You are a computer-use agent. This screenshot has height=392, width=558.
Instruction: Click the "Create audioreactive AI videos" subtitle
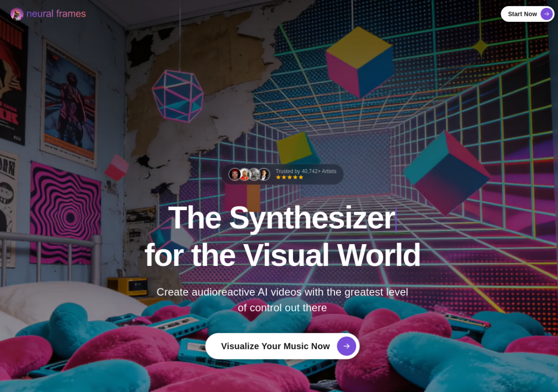(x=282, y=299)
